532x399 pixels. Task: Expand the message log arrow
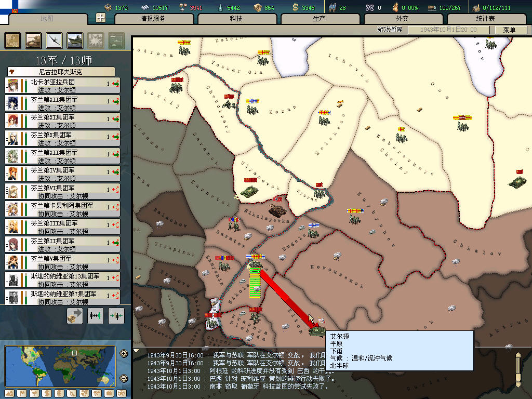tap(137, 351)
